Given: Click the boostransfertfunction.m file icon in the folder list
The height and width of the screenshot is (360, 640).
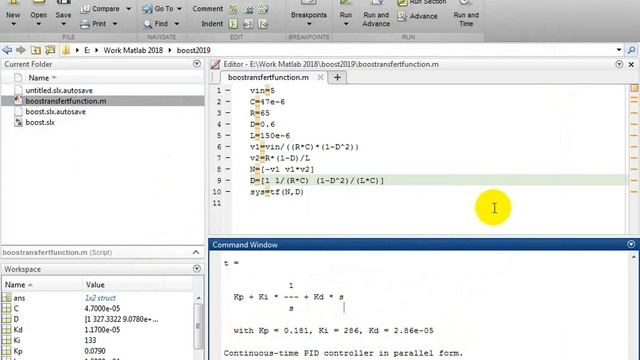Looking at the screenshot, I should coord(18,101).
